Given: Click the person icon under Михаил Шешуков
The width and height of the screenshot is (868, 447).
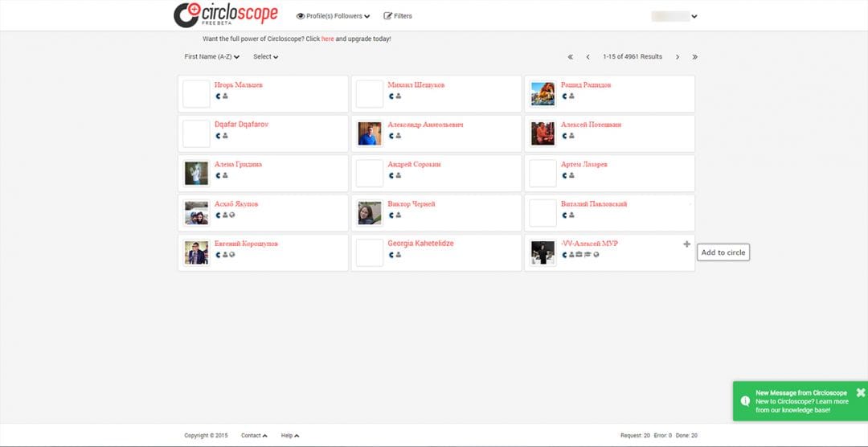Looking at the screenshot, I should click(399, 96).
